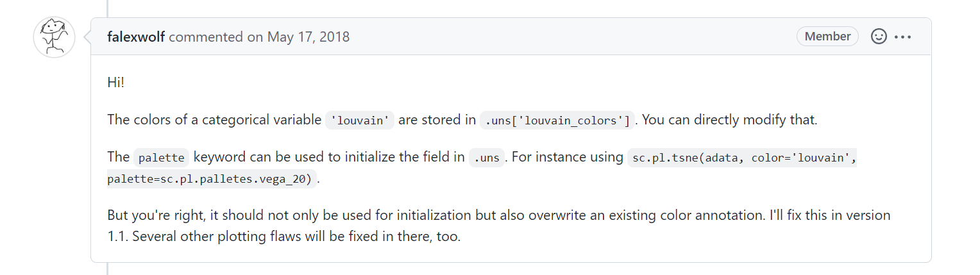Click "You can directly modify that." sentence

(x=731, y=120)
